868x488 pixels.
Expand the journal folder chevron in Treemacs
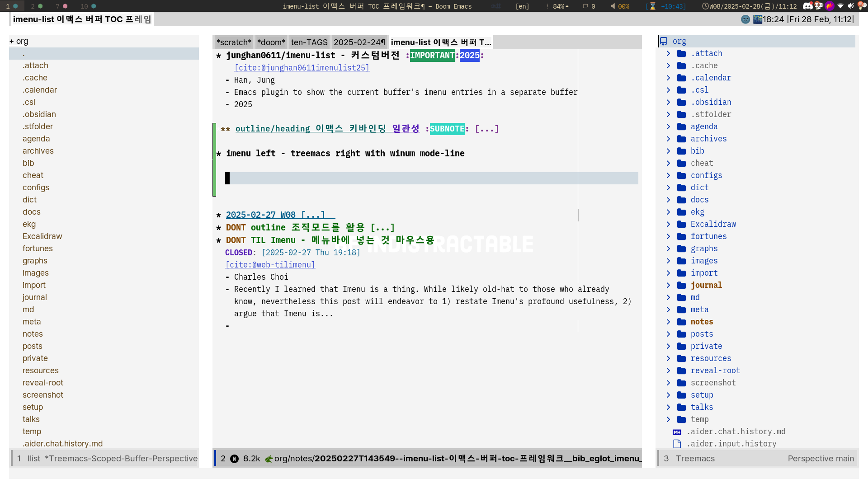[x=668, y=285]
